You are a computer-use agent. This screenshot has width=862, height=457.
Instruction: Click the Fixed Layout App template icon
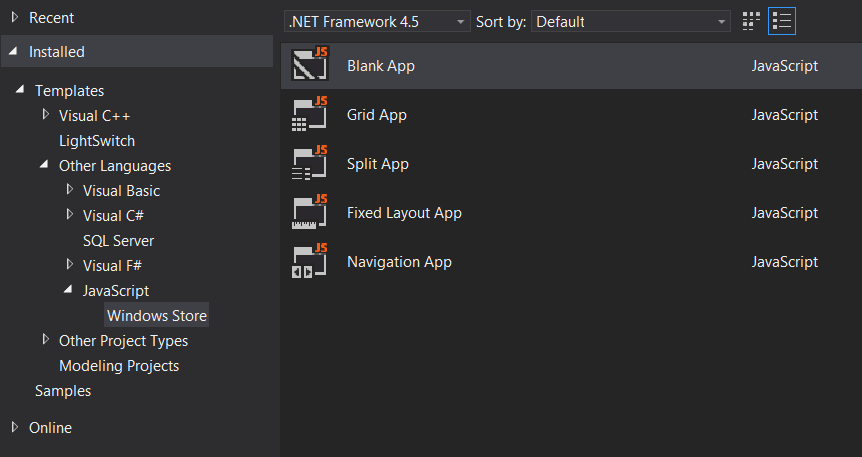pos(309,213)
